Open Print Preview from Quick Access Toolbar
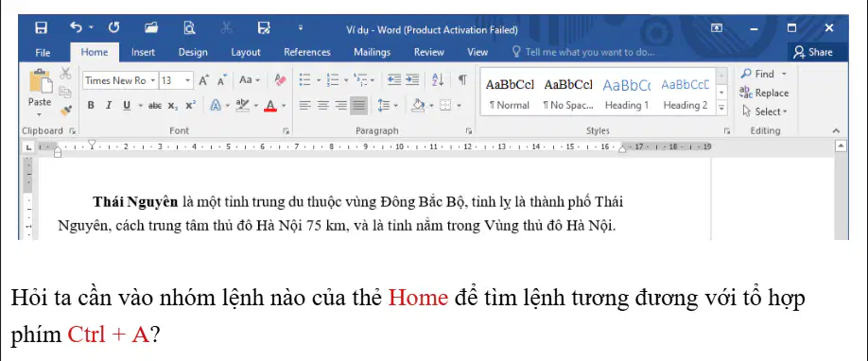The image size is (868, 361). (x=189, y=27)
